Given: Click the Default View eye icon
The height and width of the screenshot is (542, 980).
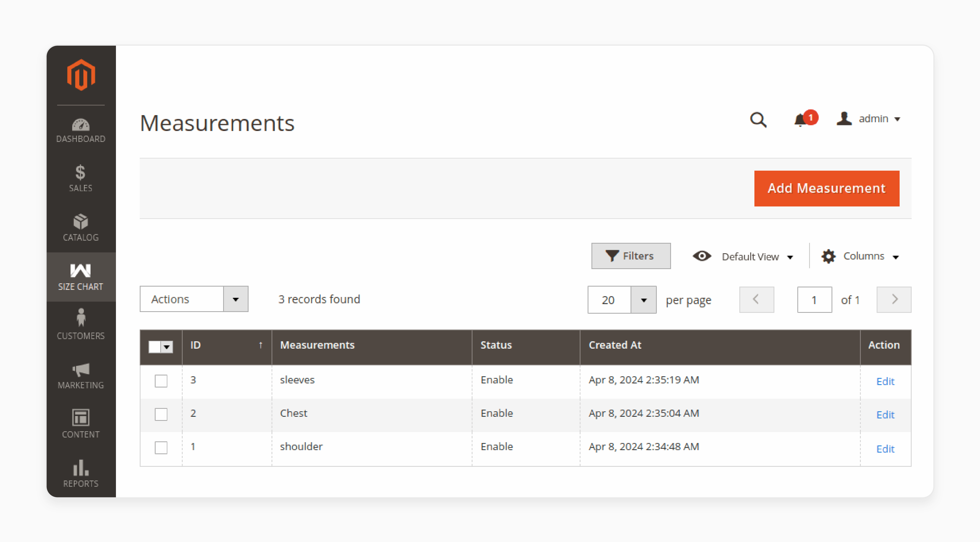Looking at the screenshot, I should pos(702,256).
